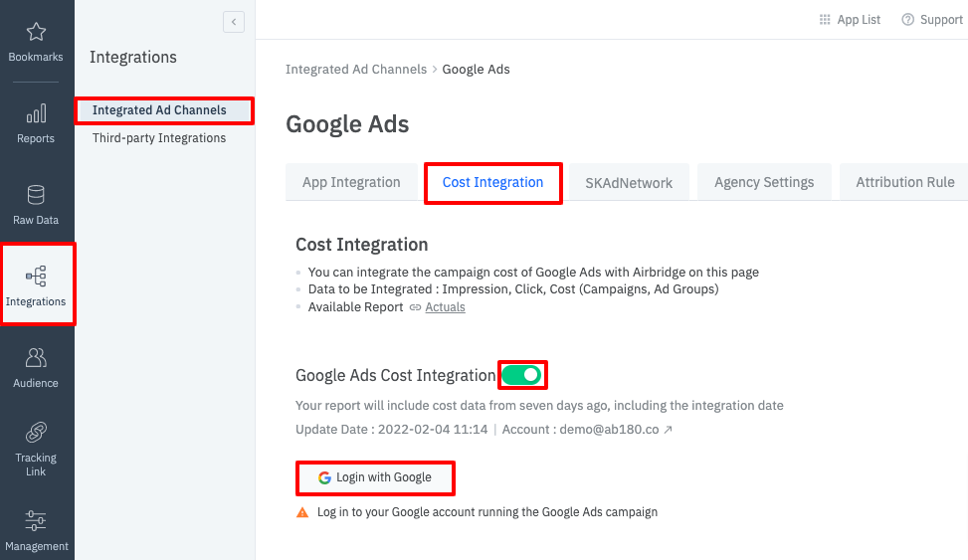Image resolution: width=968 pixels, height=560 pixels.
Task: Select the Integrations sidebar icon
Action: click(36, 276)
